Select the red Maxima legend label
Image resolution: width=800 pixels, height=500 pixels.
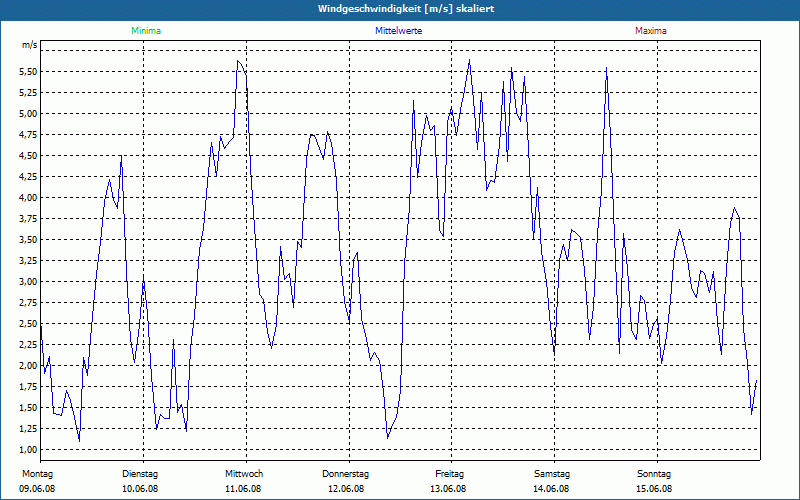point(651,31)
